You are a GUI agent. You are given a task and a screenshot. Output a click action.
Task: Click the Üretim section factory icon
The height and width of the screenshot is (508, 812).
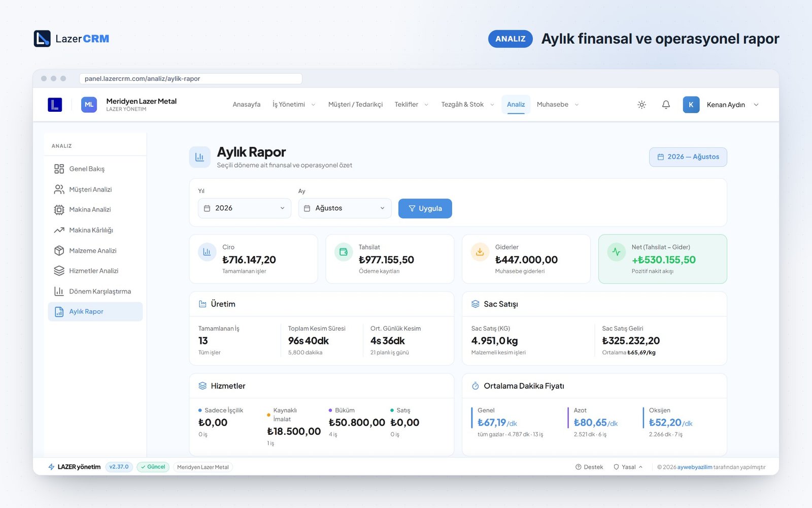point(202,304)
